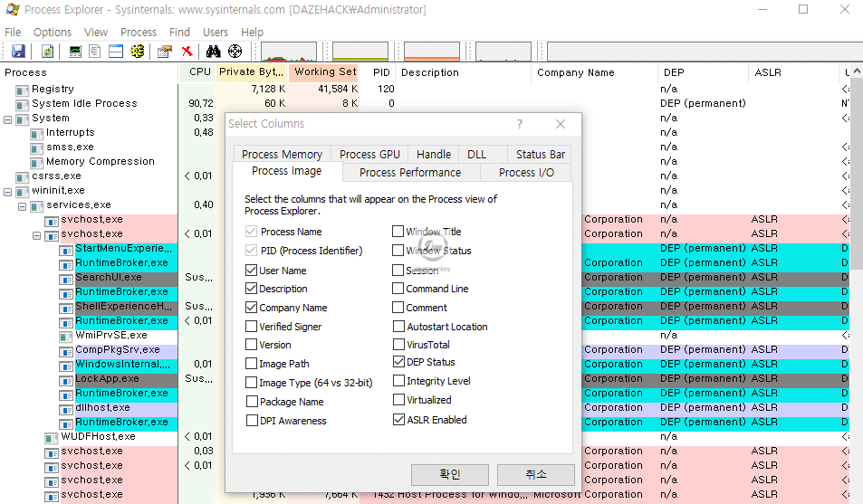Click the Refresh Now toolbar icon
863x504 pixels.
(x=47, y=52)
